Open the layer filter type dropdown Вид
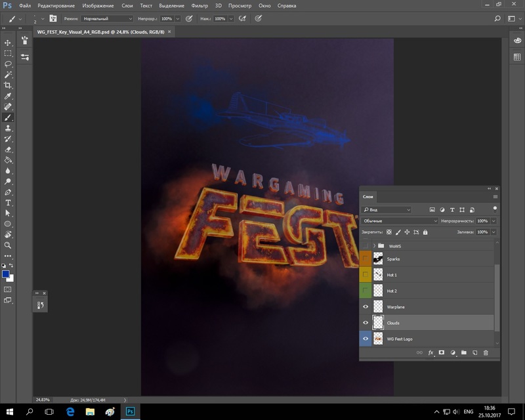525x420 pixels. coord(387,209)
